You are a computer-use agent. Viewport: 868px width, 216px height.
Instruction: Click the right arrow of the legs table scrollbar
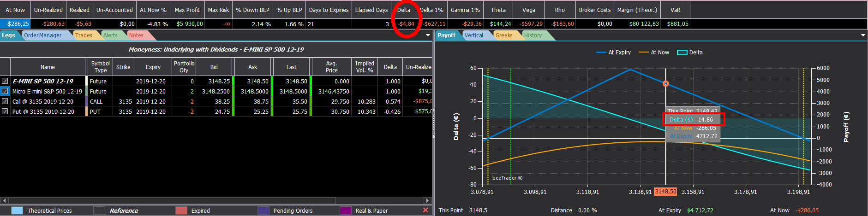(x=427, y=200)
